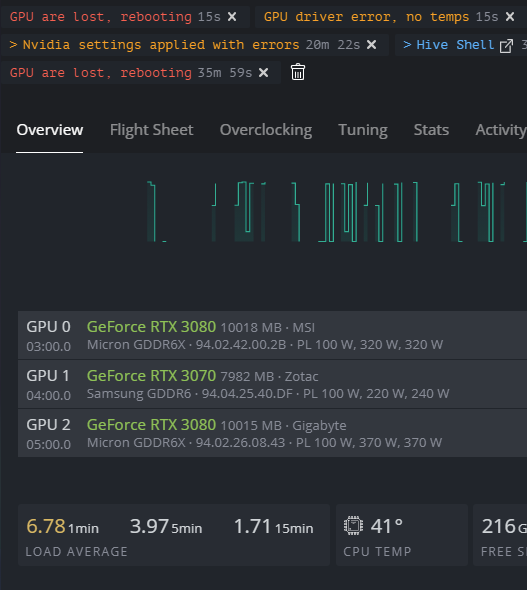
Task: Click GPU 1 Samsung GDDR6 details line
Action: (x=268, y=394)
